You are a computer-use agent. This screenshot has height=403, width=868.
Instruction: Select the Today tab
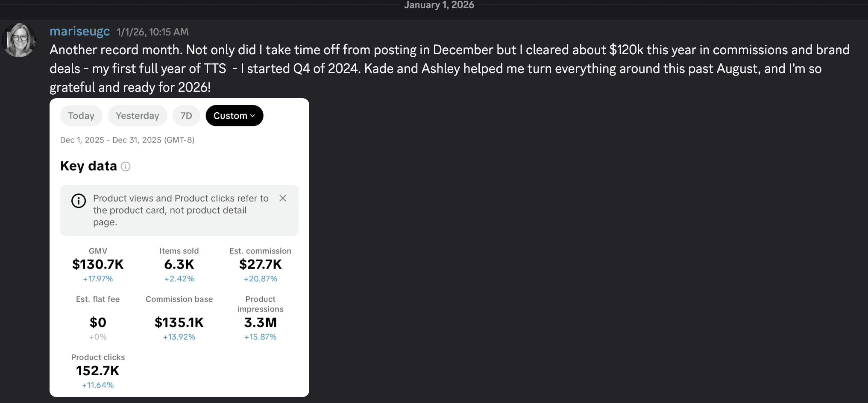[81, 116]
